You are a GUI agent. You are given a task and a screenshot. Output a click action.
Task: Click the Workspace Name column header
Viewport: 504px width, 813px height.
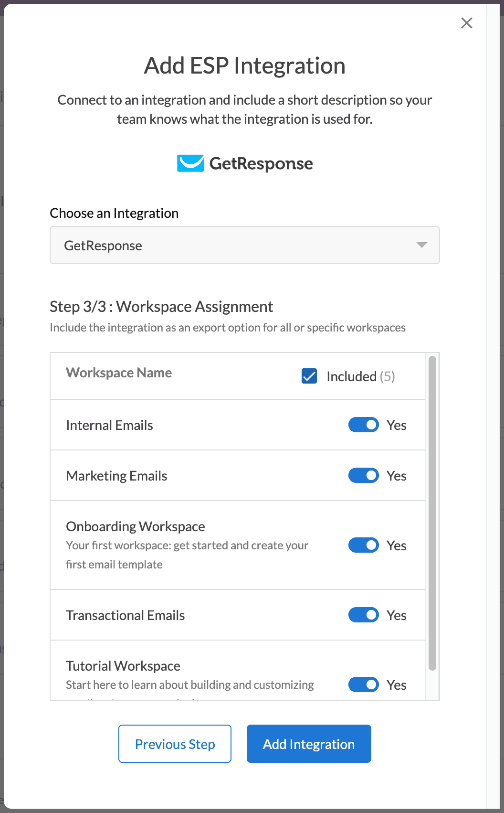pos(119,373)
